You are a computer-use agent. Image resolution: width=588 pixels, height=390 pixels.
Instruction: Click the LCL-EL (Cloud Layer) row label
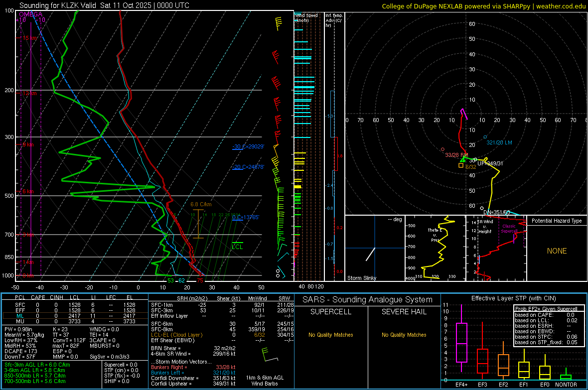pos(176,335)
